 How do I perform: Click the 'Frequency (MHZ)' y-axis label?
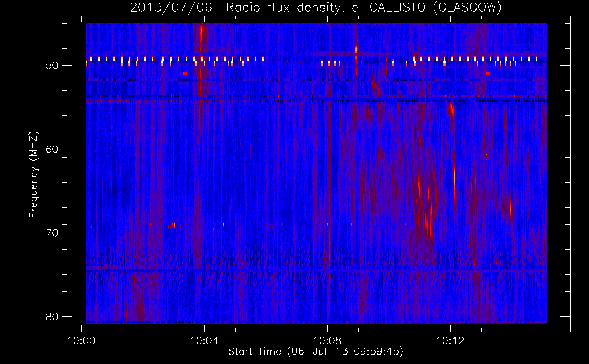click(x=33, y=175)
